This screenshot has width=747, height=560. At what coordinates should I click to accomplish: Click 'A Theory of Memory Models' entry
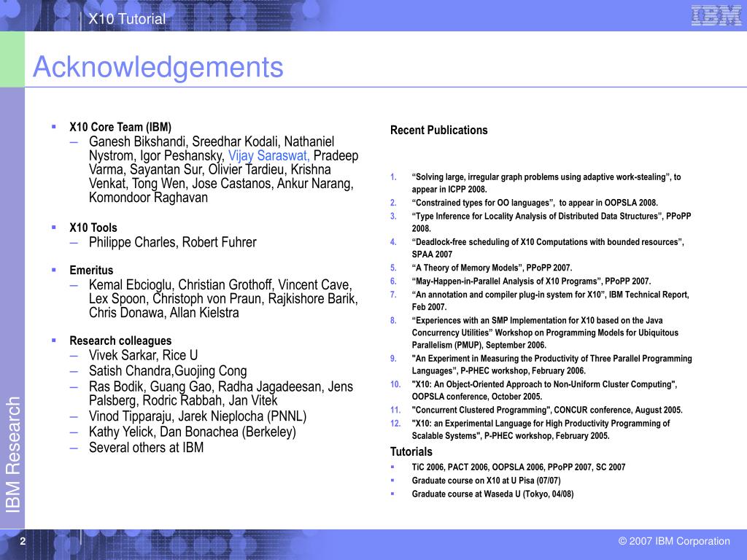click(x=492, y=268)
